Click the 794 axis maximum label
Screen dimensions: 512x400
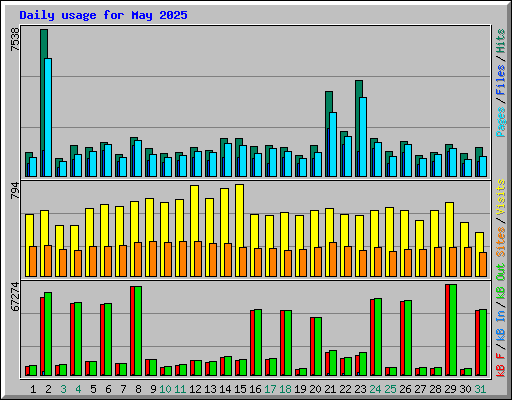[x=15, y=191]
